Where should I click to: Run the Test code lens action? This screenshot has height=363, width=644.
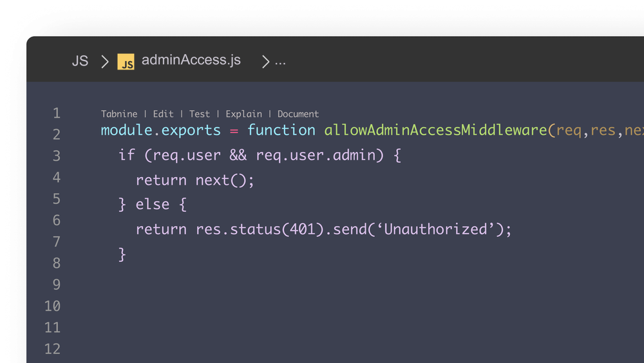coord(199,114)
